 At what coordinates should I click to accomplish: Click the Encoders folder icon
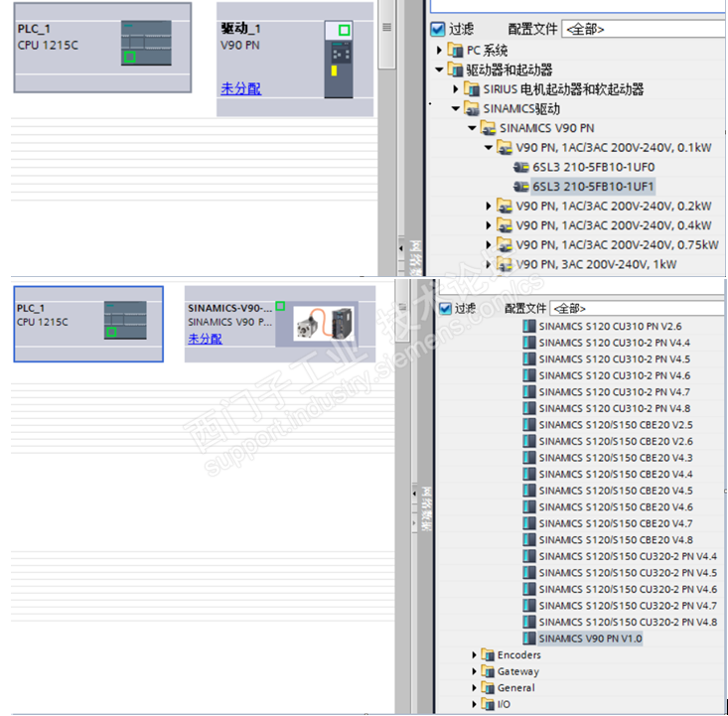pos(488,654)
